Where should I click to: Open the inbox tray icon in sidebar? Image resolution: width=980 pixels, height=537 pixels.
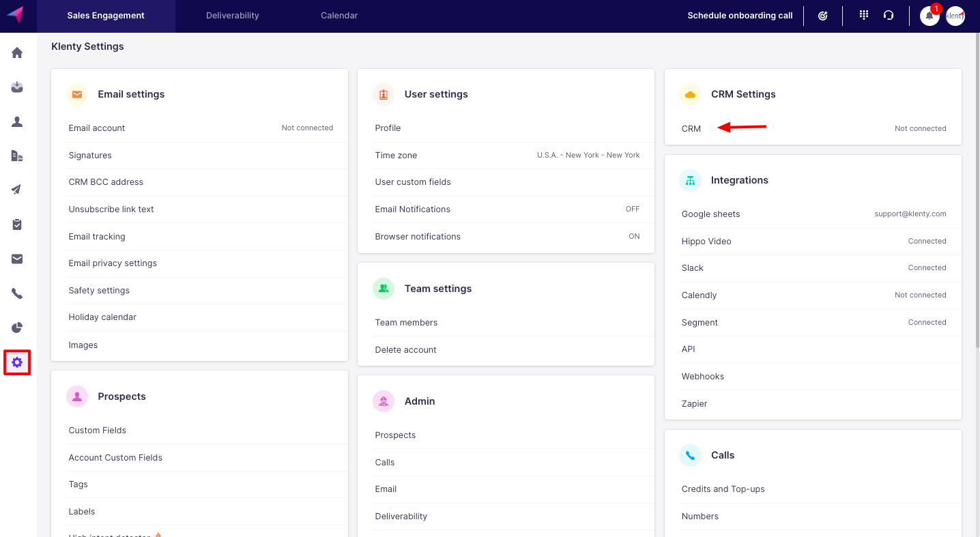(17, 87)
